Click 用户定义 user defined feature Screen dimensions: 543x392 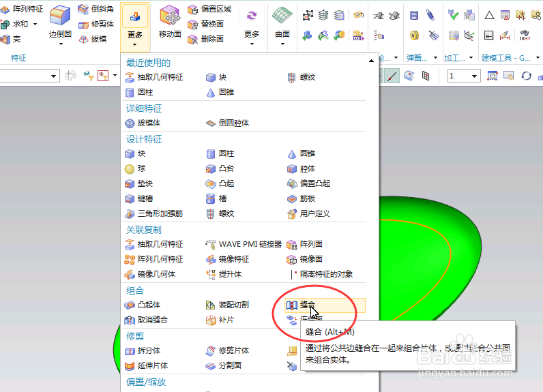(x=308, y=214)
